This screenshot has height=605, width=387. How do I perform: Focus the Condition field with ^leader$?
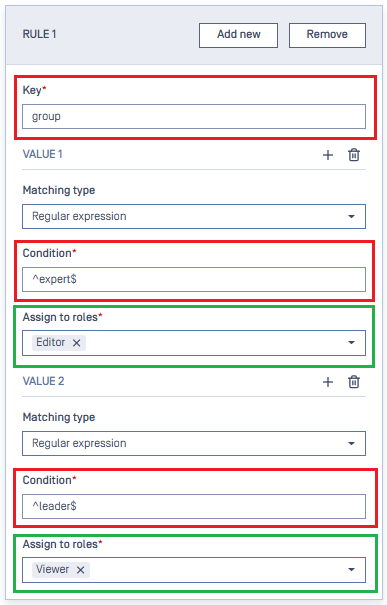point(194,506)
